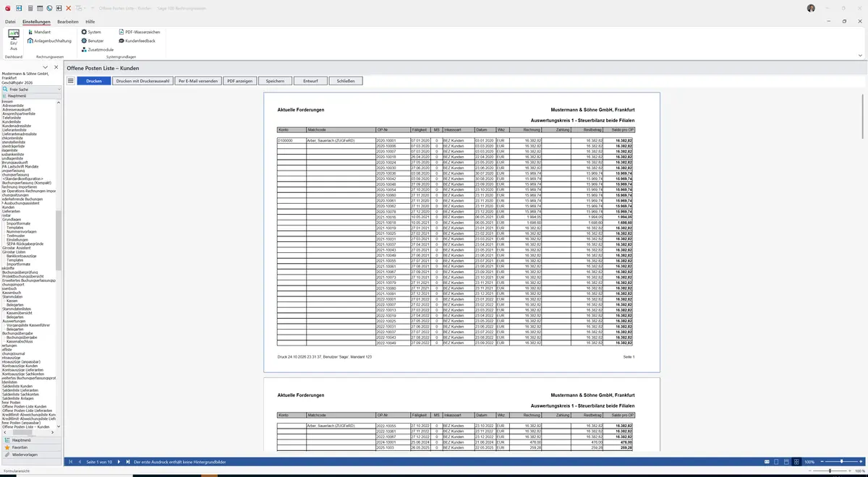
Task: Open the calculator from the quick access toolbar
Action: [30, 7]
